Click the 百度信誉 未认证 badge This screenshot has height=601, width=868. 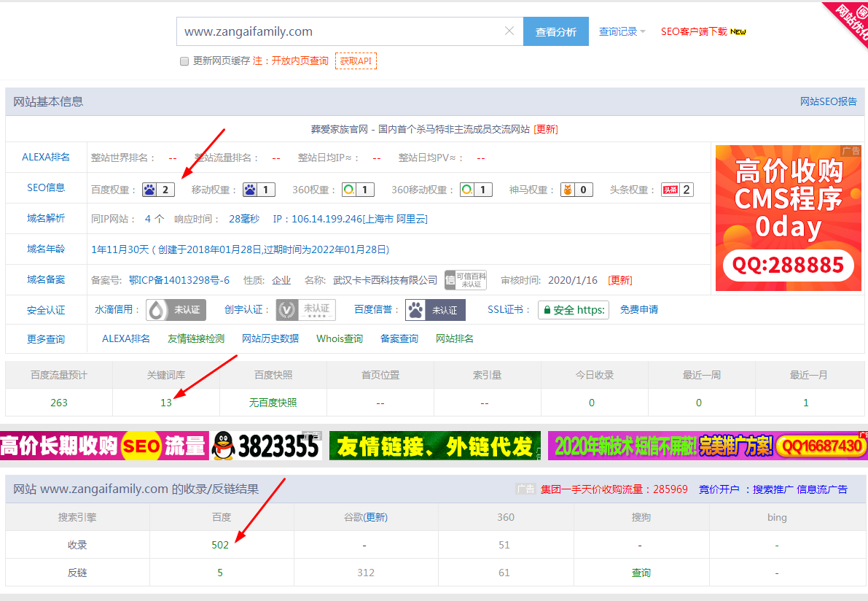(435, 310)
